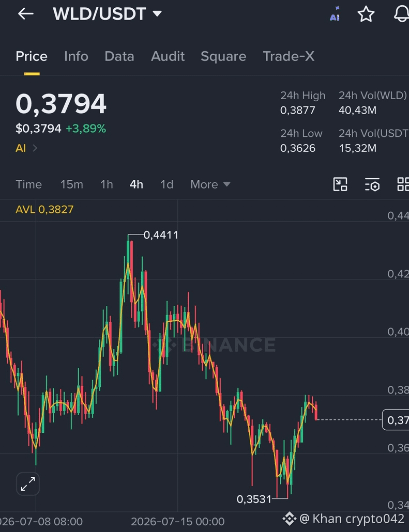Click the 24h Vol(WLD) value 40,43M

(357, 110)
